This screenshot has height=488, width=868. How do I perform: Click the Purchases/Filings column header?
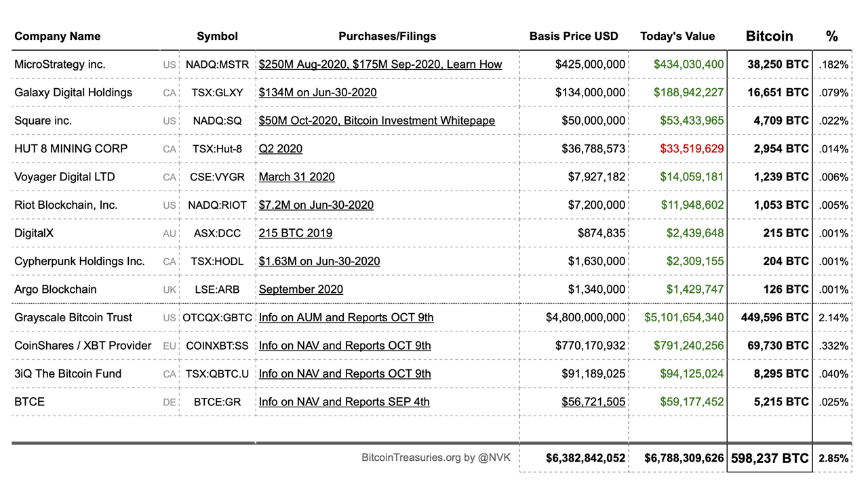coord(387,36)
